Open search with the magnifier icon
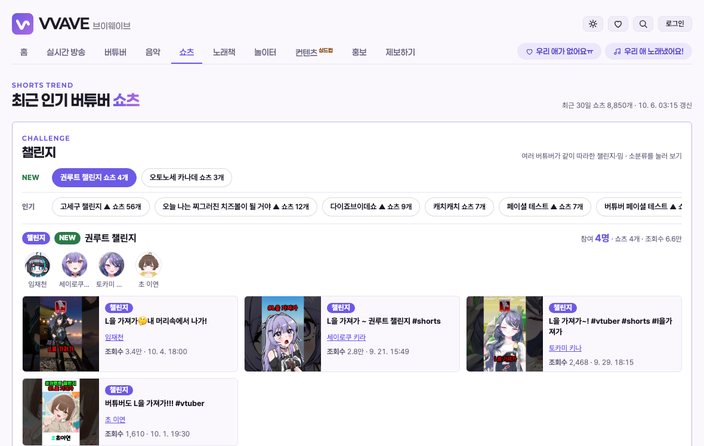 643,24
